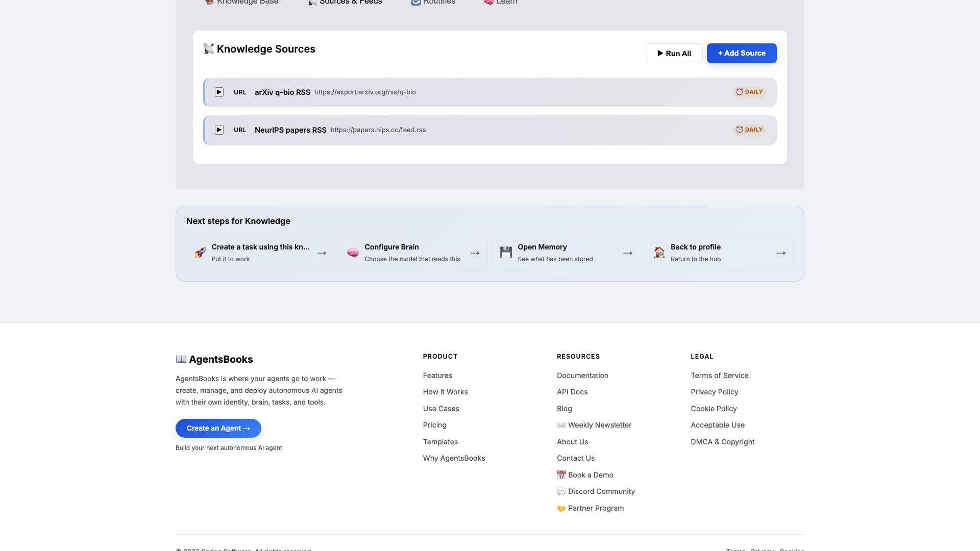The image size is (980, 551).
Task: Click the arrow on the Open Memory card
Action: tap(628, 253)
